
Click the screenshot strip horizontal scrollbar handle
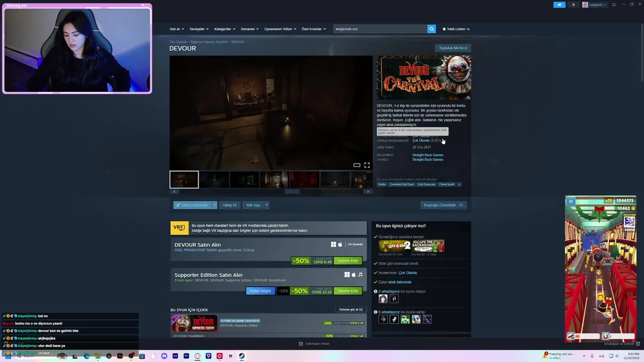coord(292,192)
